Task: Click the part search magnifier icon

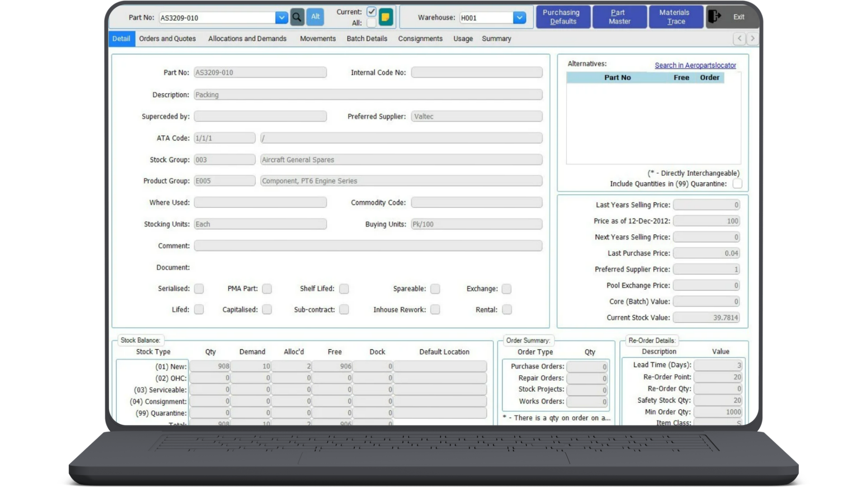Action: coord(297,17)
